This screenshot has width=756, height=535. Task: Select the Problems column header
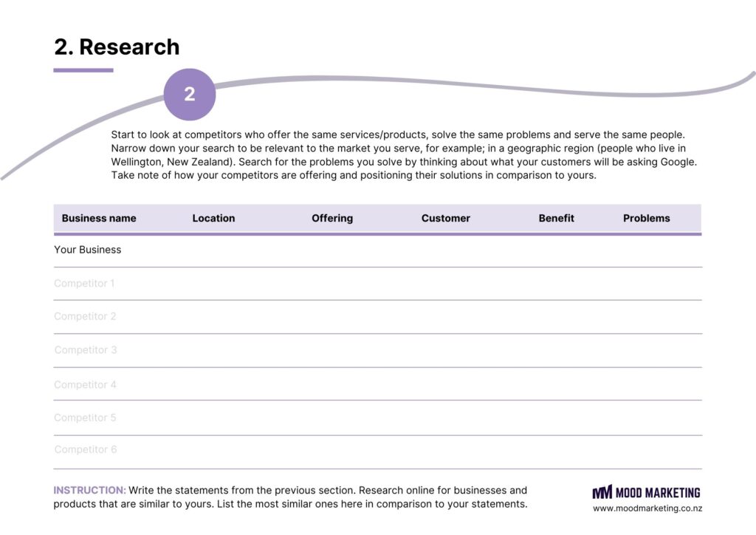[x=647, y=218]
